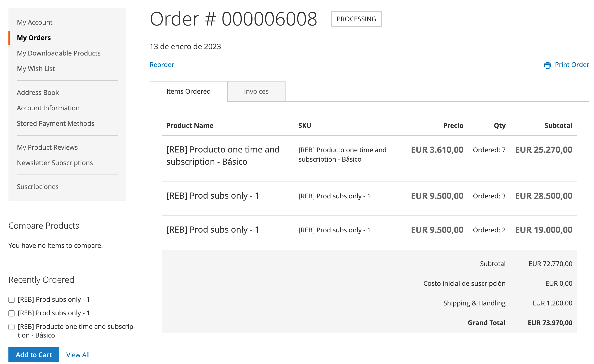Viewport: 594px width, 364px height.
Task: Go to Suscripciones in the sidebar
Action: [38, 187]
